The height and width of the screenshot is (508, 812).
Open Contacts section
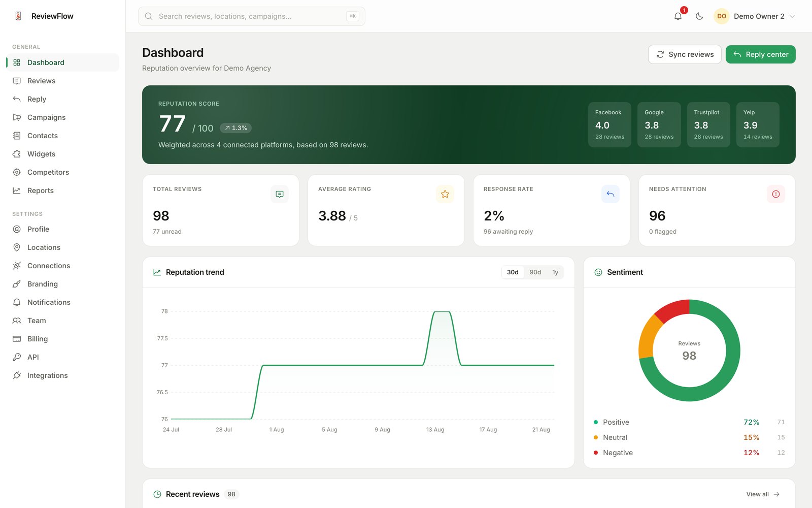pyautogui.click(x=63, y=136)
